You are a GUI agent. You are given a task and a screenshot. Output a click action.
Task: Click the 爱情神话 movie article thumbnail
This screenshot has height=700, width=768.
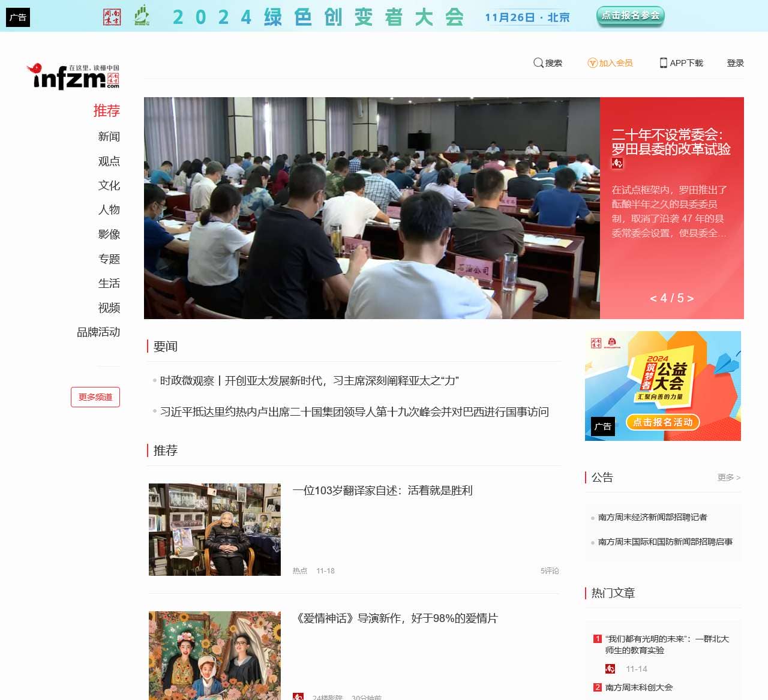[214, 655]
